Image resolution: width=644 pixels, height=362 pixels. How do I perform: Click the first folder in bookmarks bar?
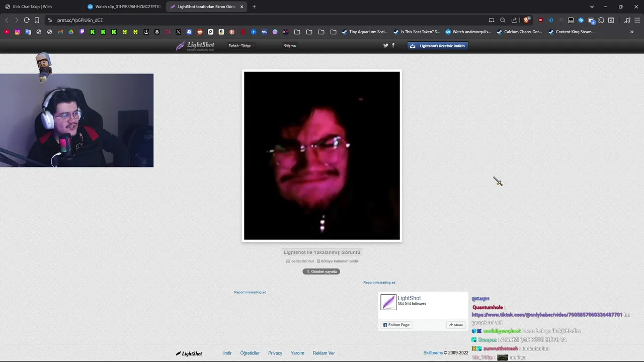297,32
